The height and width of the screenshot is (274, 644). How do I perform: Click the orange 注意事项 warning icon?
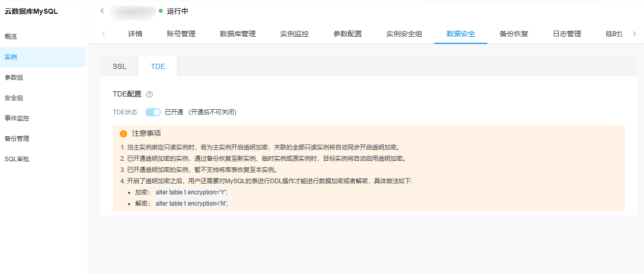pos(123,134)
